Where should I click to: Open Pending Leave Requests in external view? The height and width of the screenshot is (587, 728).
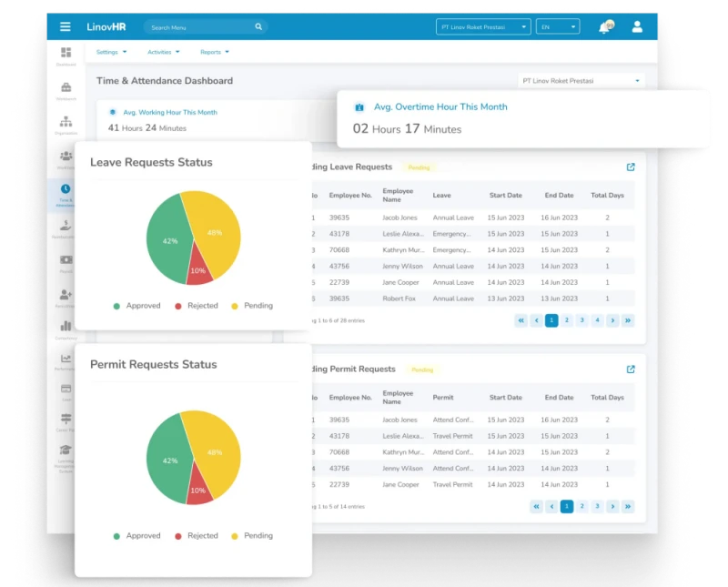click(631, 167)
